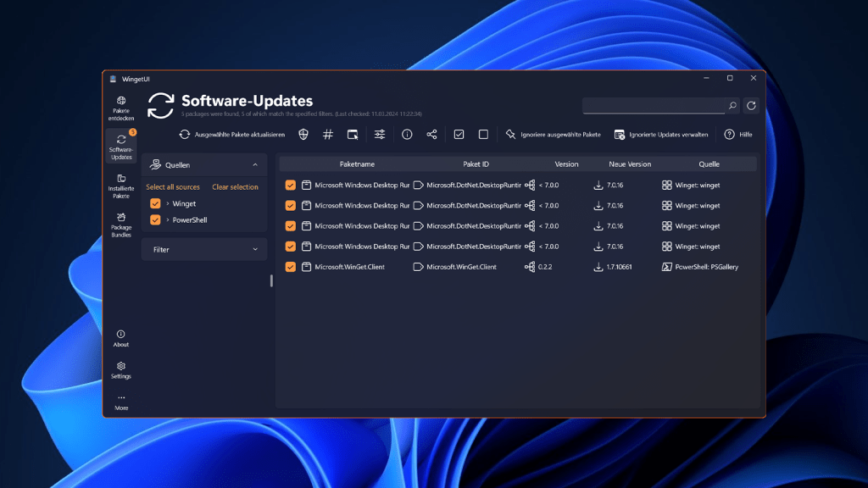Open Hilfe help button

pos(738,135)
